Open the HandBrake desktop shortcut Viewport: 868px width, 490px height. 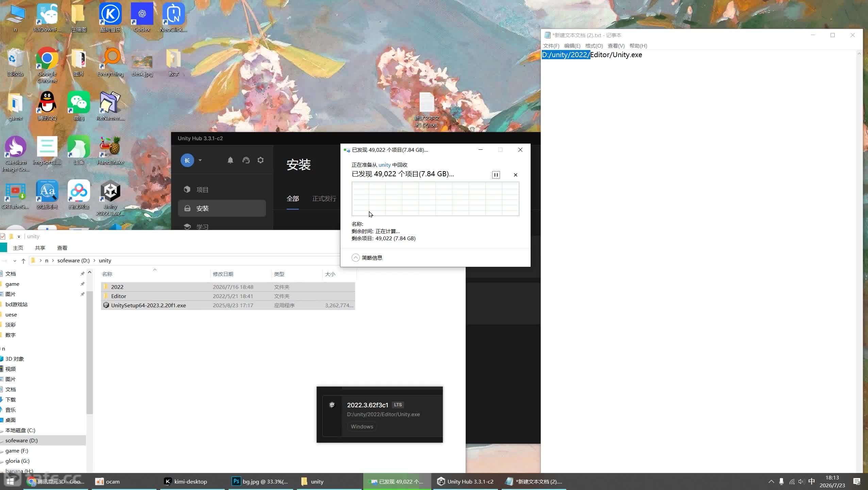[x=110, y=150]
